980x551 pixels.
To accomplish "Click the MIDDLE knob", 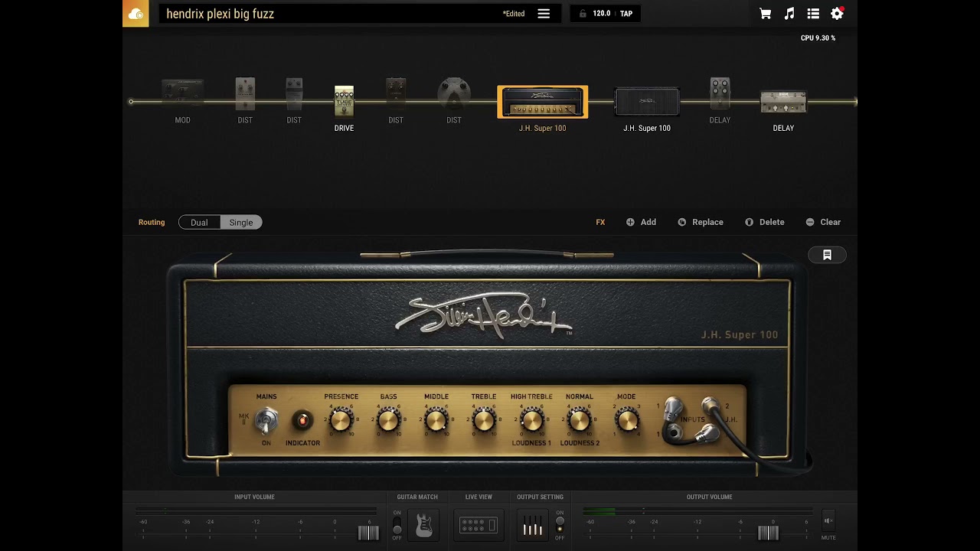I will [436, 420].
